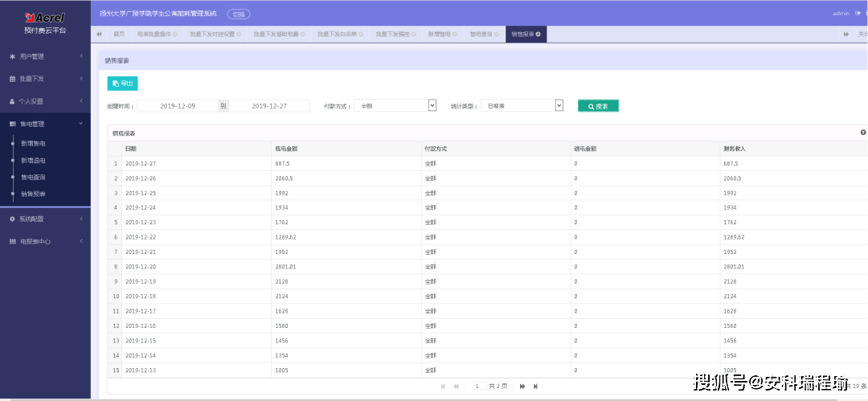868x401 pixels.
Task: Close the 电表批量操作 tab via its x icon
Action: pyautogui.click(x=175, y=35)
